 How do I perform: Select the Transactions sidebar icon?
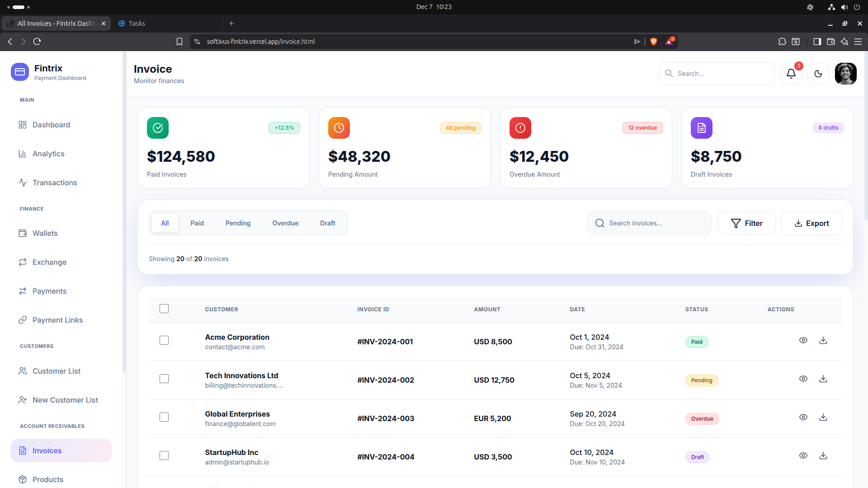[23, 183]
